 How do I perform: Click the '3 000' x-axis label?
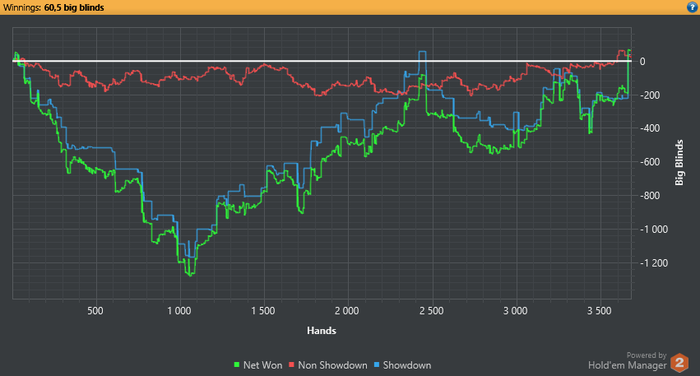pyautogui.click(x=515, y=311)
